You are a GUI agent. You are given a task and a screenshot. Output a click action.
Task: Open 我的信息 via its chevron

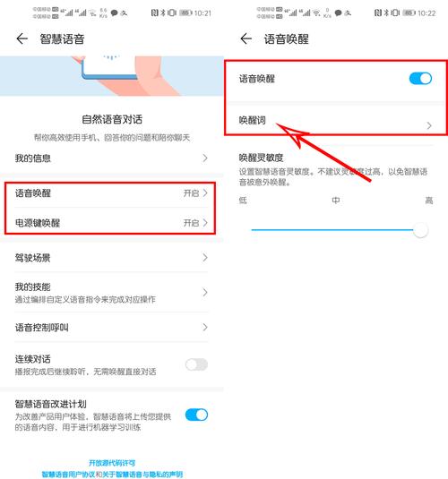click(205, 158)
